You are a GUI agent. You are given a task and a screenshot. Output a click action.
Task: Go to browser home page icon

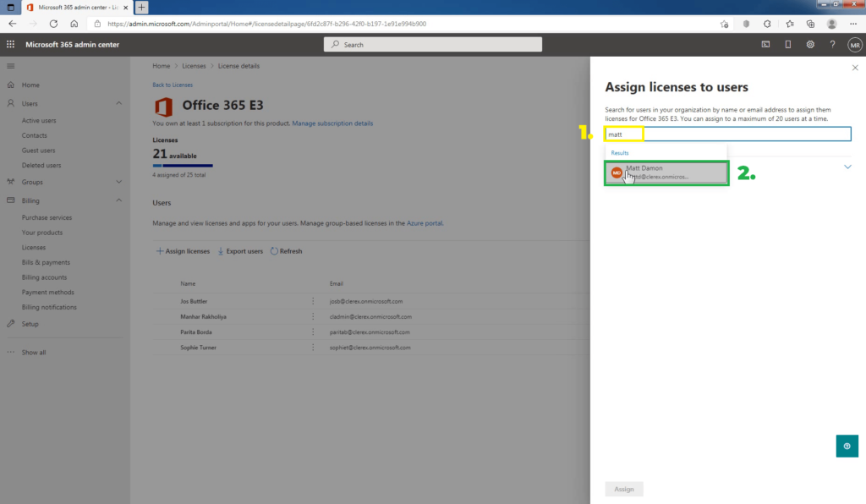point(74,24)
